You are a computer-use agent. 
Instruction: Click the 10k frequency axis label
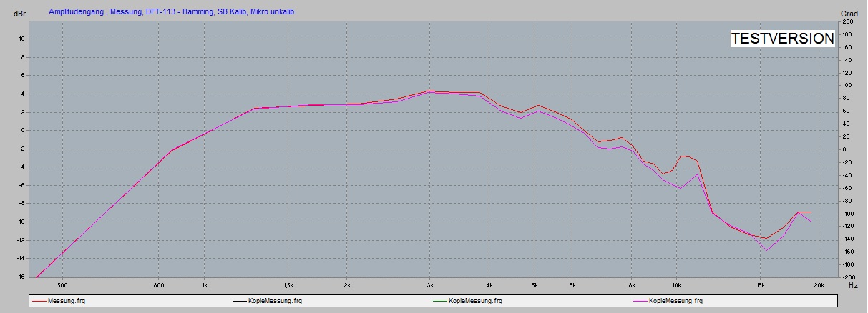676,284
